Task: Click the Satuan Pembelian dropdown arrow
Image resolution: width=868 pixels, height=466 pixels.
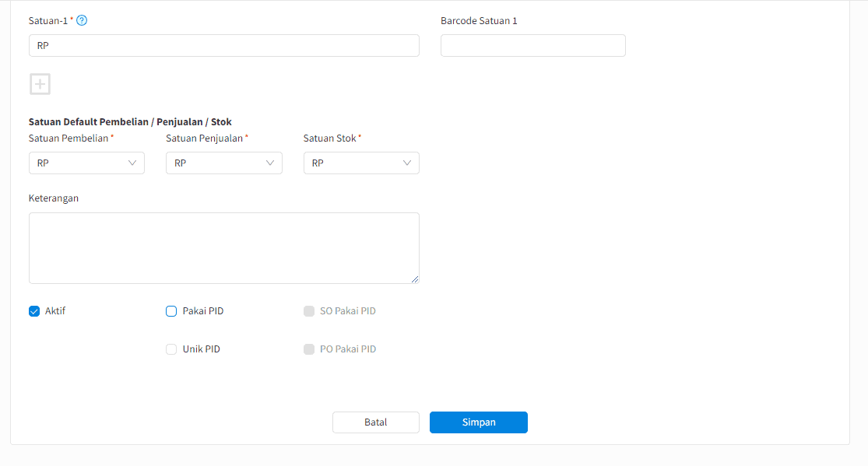Action: [132, 163]
